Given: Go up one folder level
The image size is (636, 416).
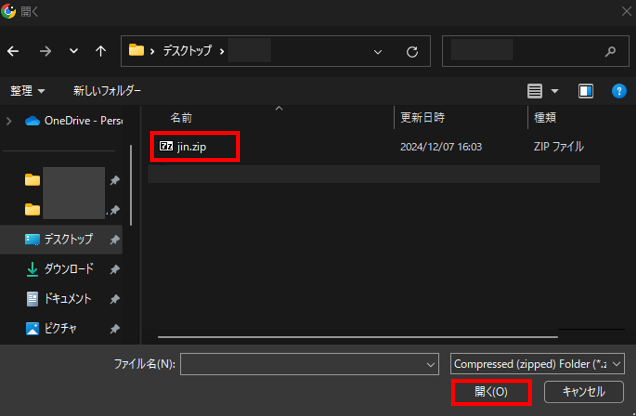Looking at the screenshot, I should point(101,51).
